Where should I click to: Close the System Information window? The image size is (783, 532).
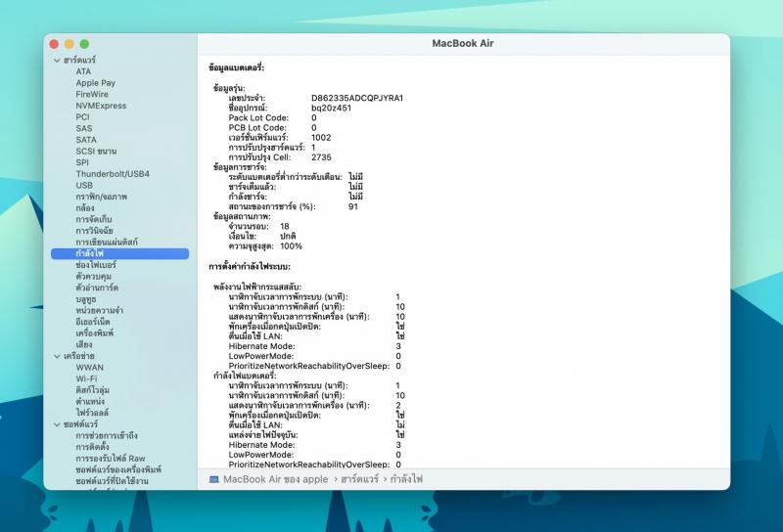pos(54,44)
